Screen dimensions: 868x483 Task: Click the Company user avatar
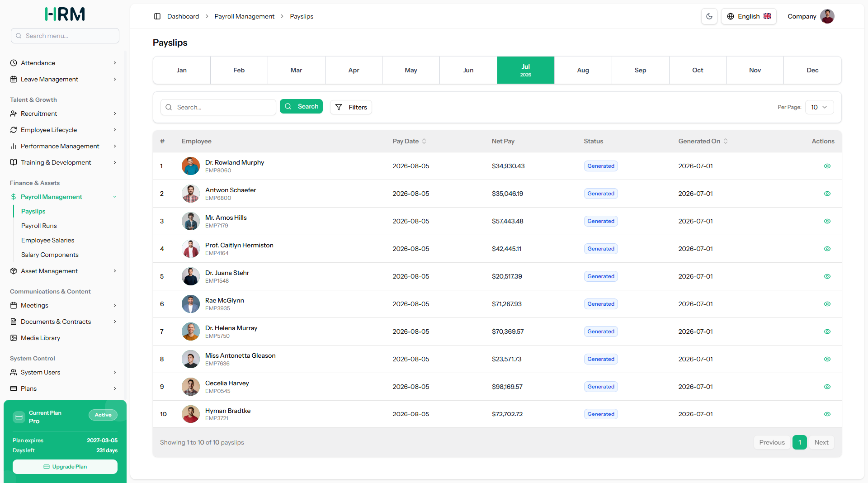(x=827, y=16)
